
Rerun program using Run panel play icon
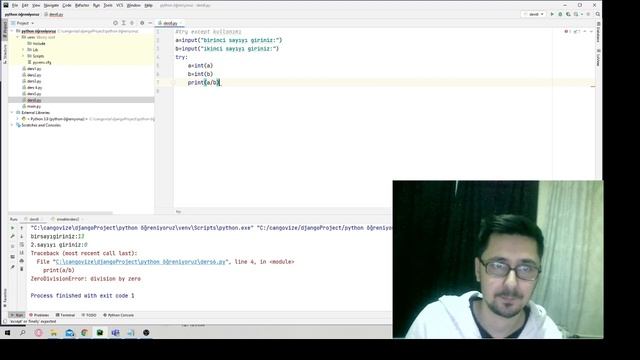coord(12,228)
